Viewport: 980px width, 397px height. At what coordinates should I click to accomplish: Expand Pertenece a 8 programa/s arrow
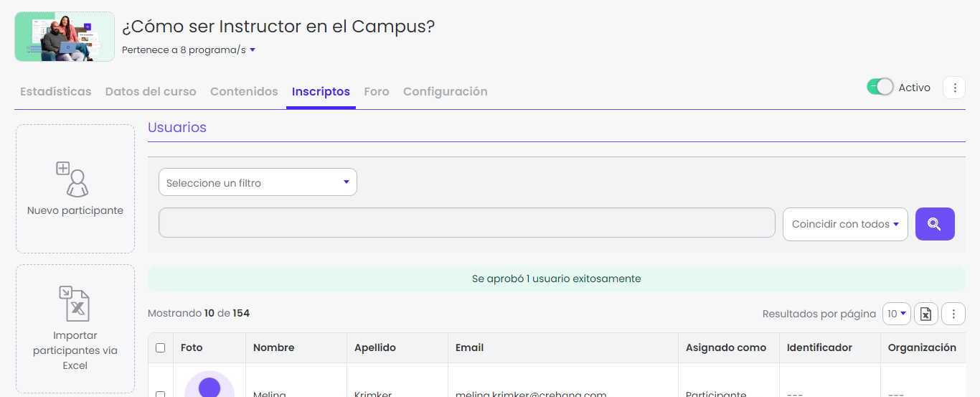[253, 50]
